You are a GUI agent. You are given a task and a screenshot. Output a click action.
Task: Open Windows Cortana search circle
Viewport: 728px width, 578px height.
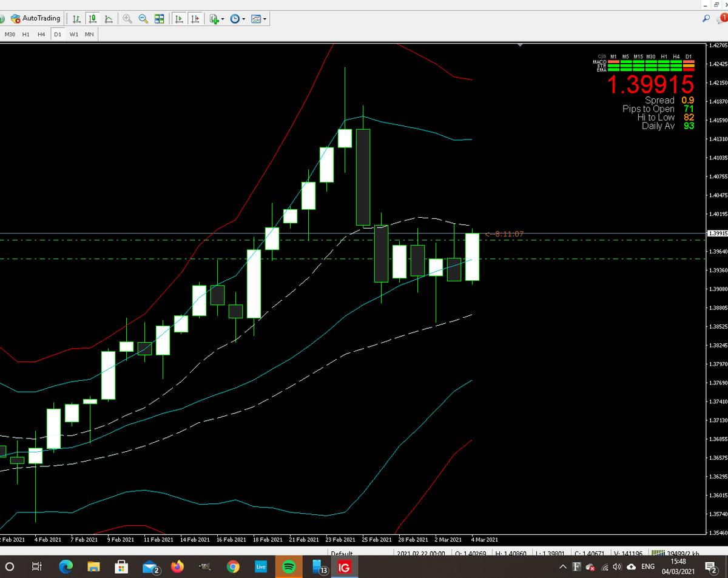point(10,567)
